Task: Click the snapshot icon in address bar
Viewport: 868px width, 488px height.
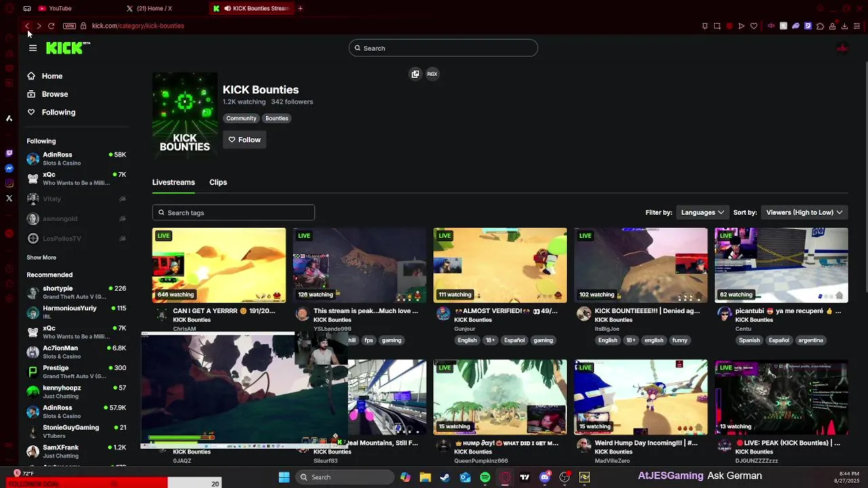Action: [x=717, y=26]
